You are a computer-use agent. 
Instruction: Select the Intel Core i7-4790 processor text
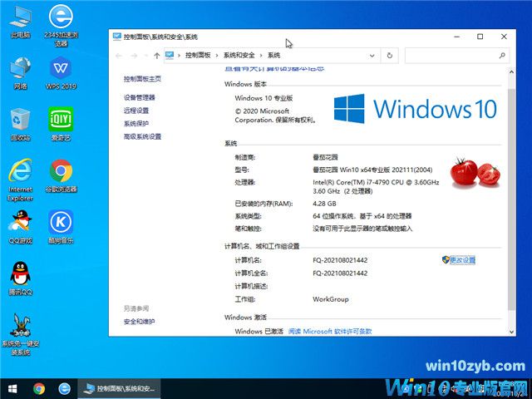click(376, 186)
